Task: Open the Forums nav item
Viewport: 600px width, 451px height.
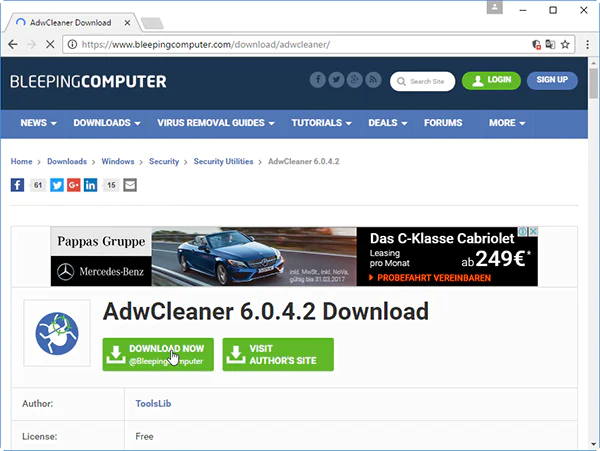Action: pyautogui.click(x=443, y=123)
